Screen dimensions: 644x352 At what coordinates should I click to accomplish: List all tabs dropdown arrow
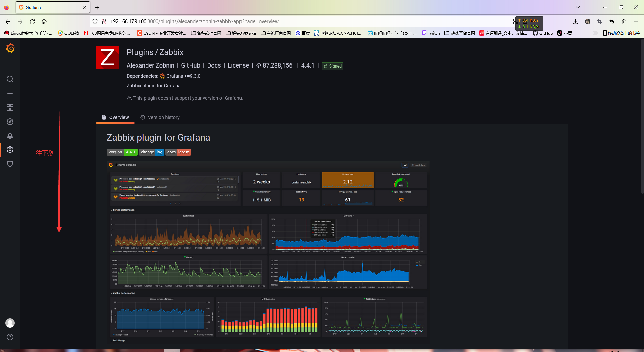click(x=577, y=7)
